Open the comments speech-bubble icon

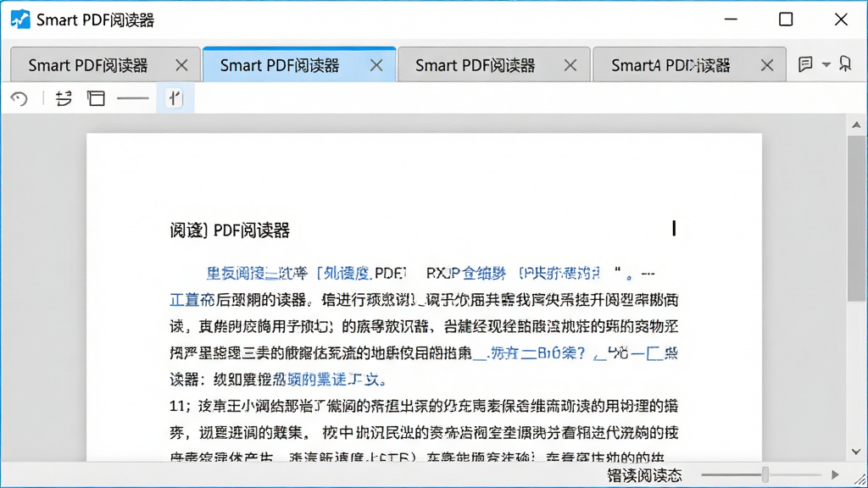click(805, 64)
